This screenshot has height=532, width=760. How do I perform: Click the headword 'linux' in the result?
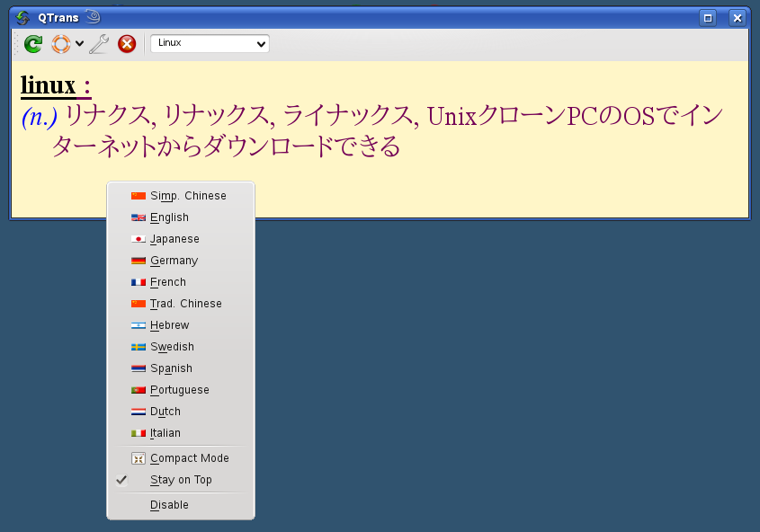coord(48,85)
